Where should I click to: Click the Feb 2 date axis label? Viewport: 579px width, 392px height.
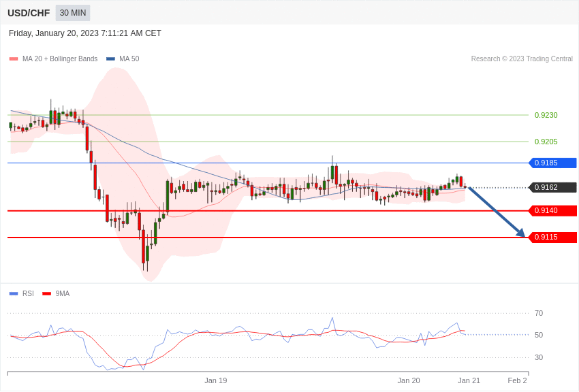[x=517, y=380]
